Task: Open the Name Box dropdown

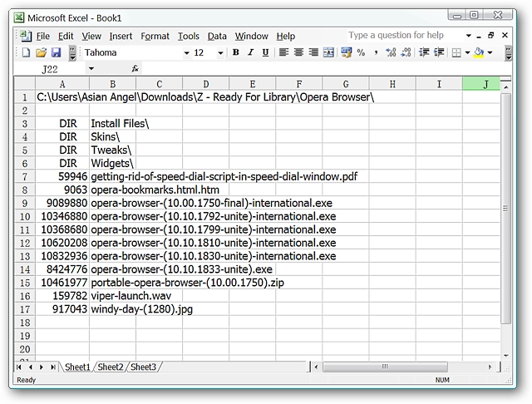Action: tap(91, 69)
